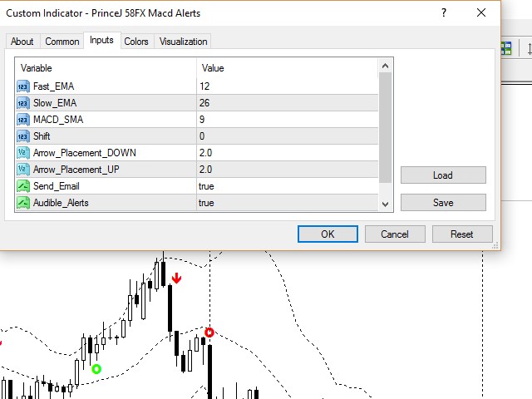Viewport: 532px width, 399px height.
Task: Click the red circle marker on chart
Action: coord(209,332)
